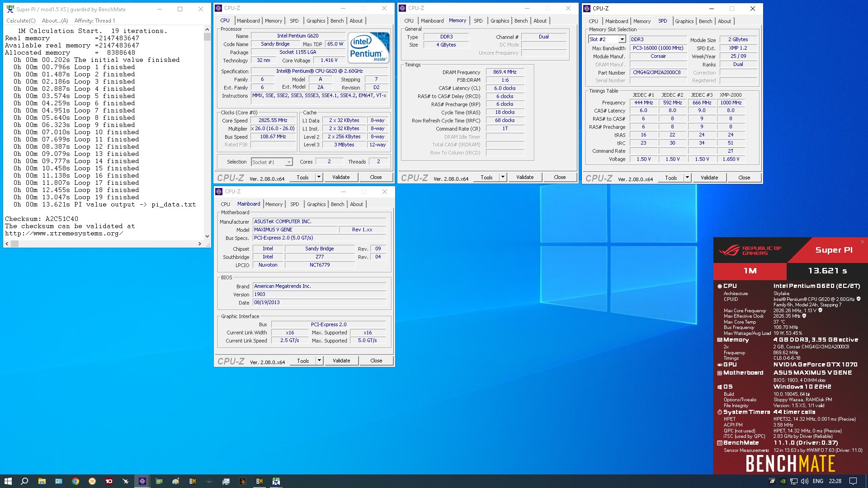Open the Windows Start menu
The width and height of the screenshot is (868, 488).
tap(8, 481)
